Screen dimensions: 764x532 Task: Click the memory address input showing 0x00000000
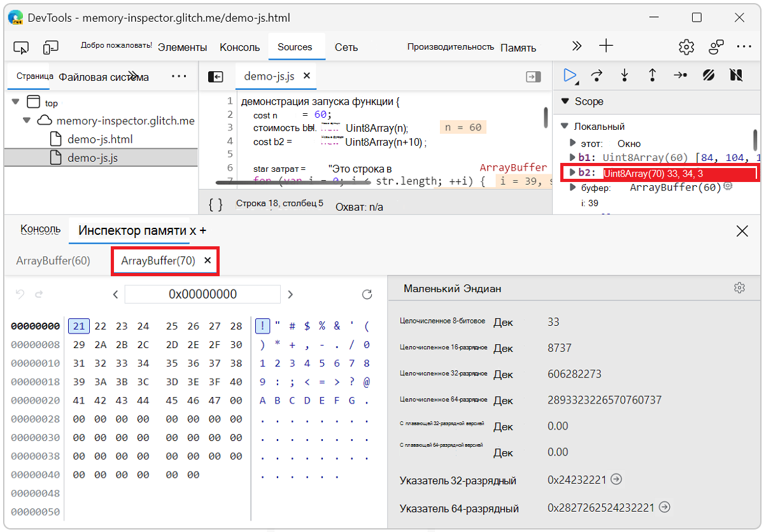click(x=202, y=294)
